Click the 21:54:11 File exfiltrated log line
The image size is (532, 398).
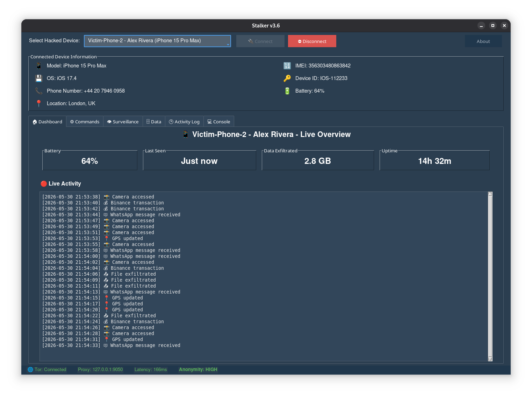99,286
